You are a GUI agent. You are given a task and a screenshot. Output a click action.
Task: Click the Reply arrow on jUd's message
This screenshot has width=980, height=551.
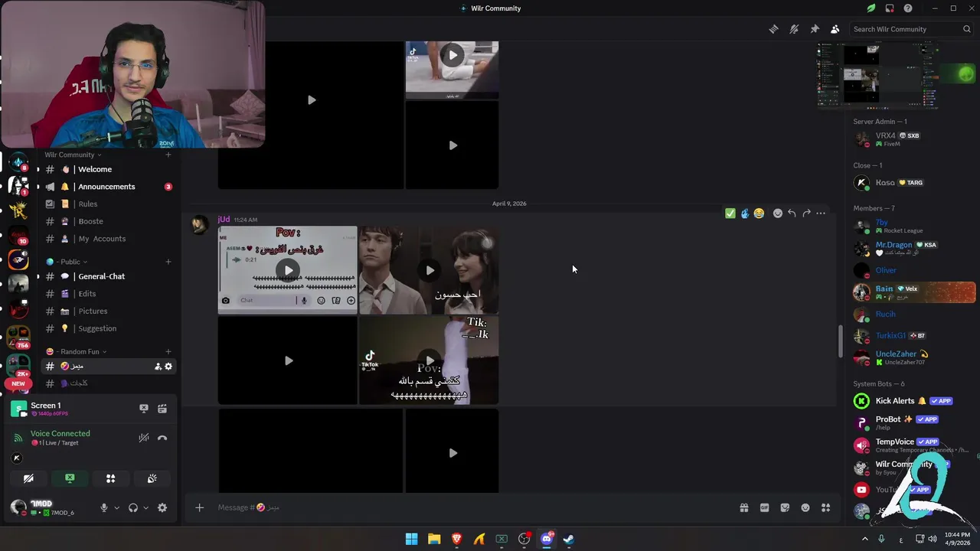tap(792, 214)
